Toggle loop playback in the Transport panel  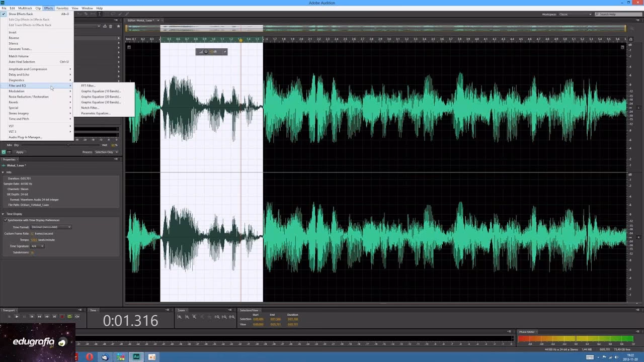(x=69, y=317)
